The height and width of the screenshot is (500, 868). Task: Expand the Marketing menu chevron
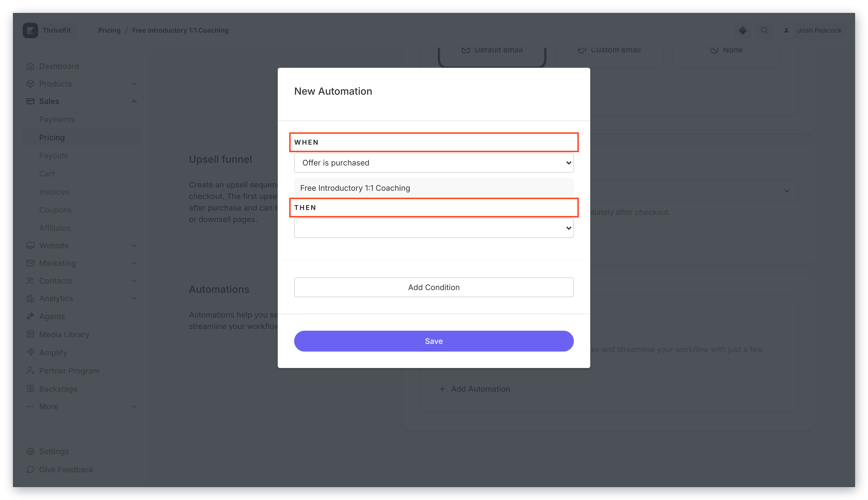coord(134,263)
